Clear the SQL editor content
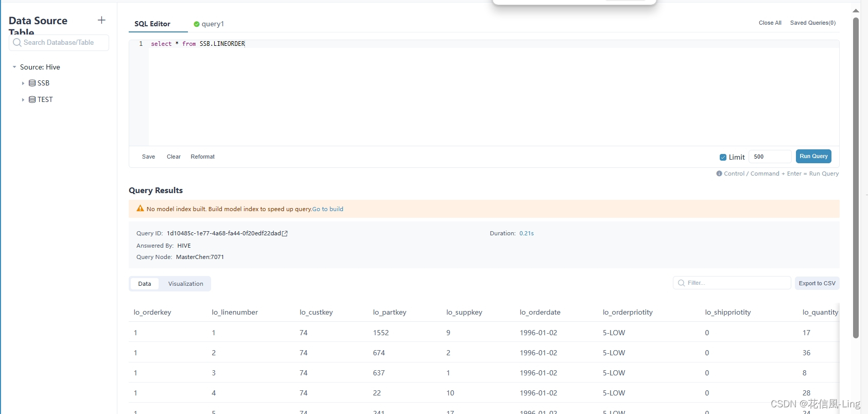Image resolution: width=868 pixels, height=414 pixels. [x=173, y=157]
